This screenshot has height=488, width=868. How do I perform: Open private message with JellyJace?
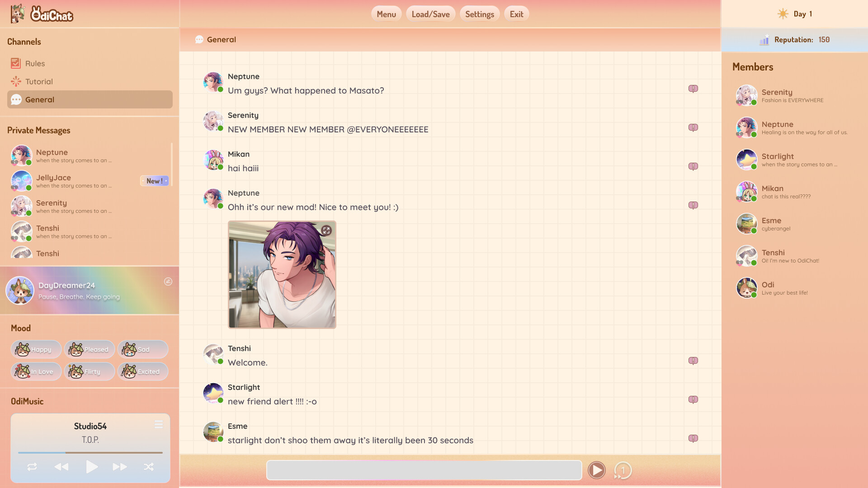[90, 181]
